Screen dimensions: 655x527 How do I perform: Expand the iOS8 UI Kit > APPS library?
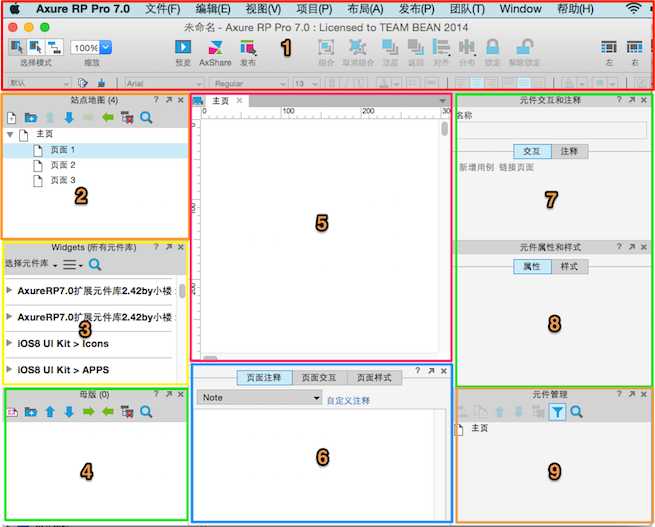[9, 369]
